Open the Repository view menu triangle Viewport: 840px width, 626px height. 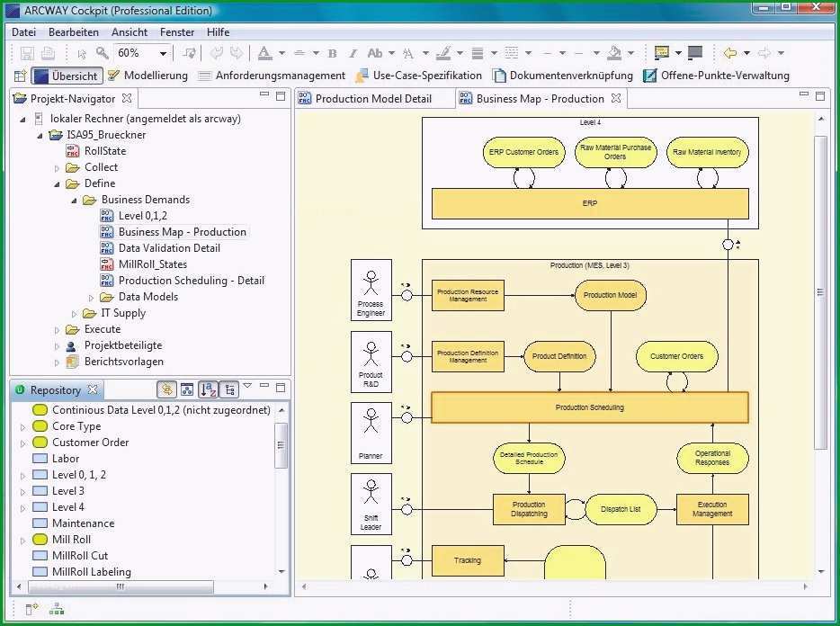pos(247,385)
